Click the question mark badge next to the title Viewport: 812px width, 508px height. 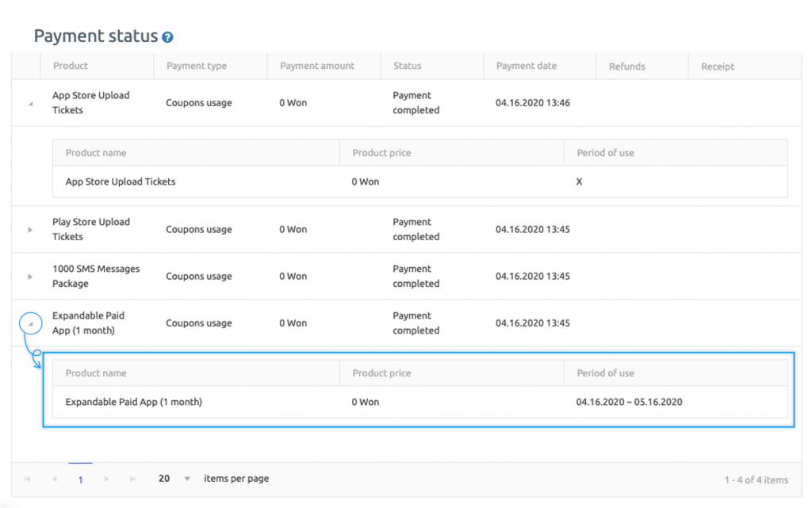click(167, 36)
